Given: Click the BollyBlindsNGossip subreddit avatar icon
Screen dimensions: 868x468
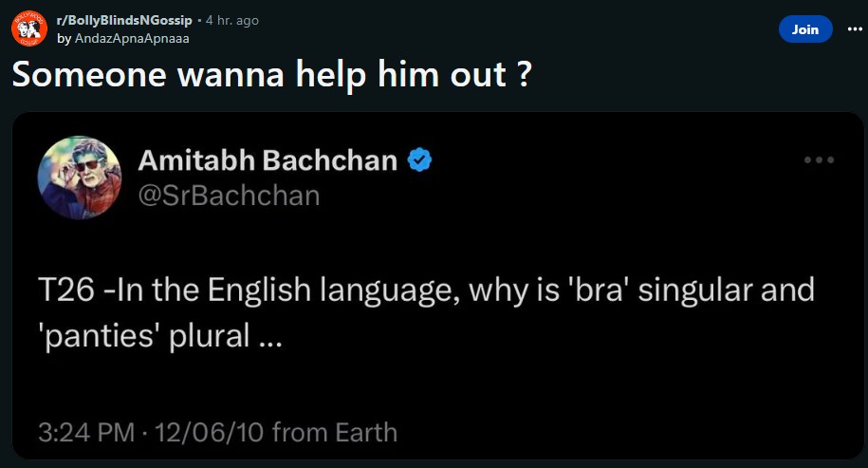Looking at the screenshot, I should pyautogui.click(x=28, y=29).
